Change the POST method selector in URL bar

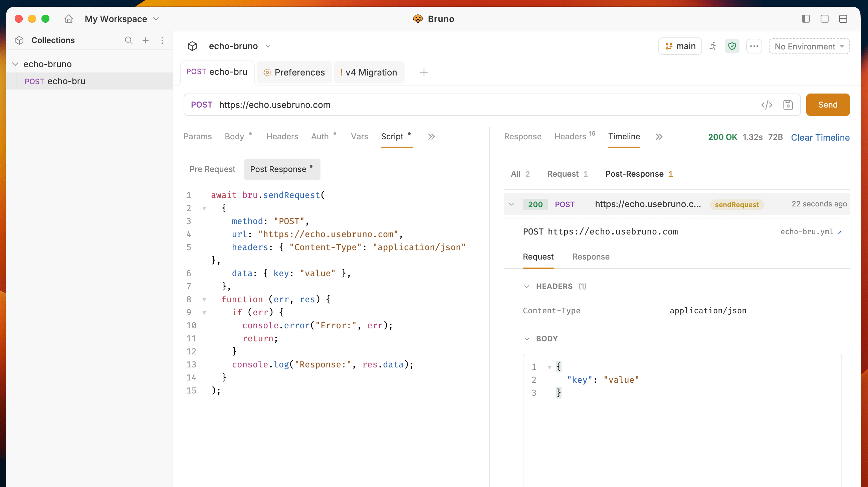click(x=202, y=105)
